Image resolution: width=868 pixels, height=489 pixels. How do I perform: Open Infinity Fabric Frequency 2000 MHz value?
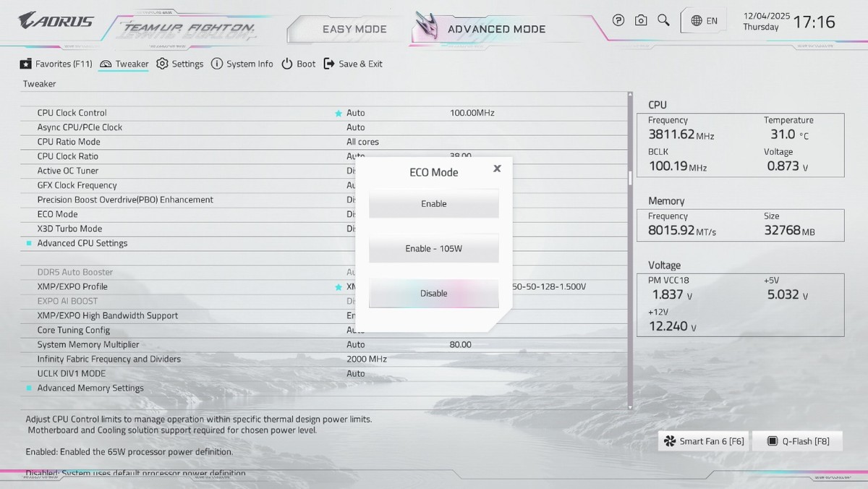(x=367, y=359)
